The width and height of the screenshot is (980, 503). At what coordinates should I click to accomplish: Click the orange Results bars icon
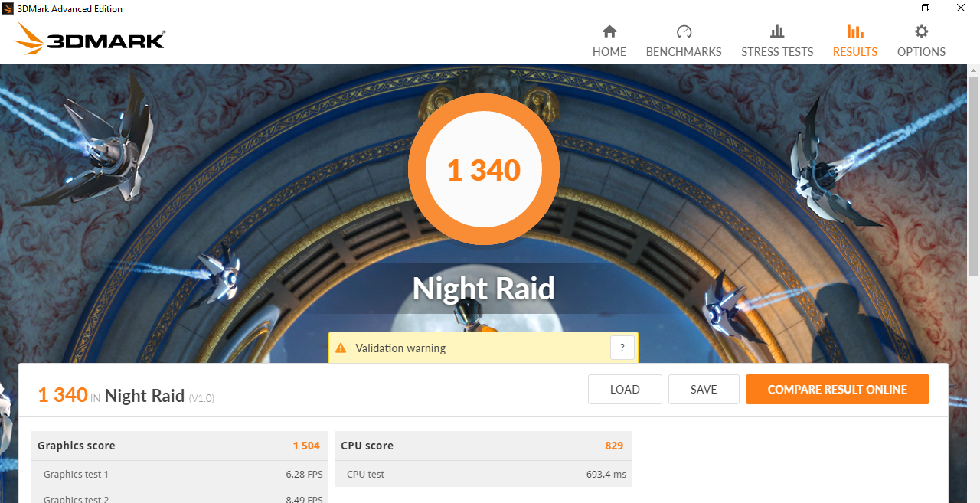tap(855, 31)
